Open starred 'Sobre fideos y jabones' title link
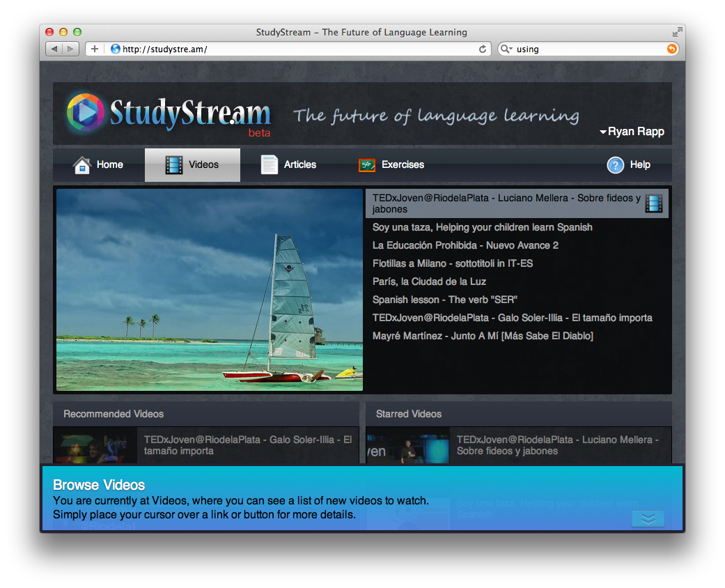The width and height of the screenshot is (725, 588). coord(558,445)
